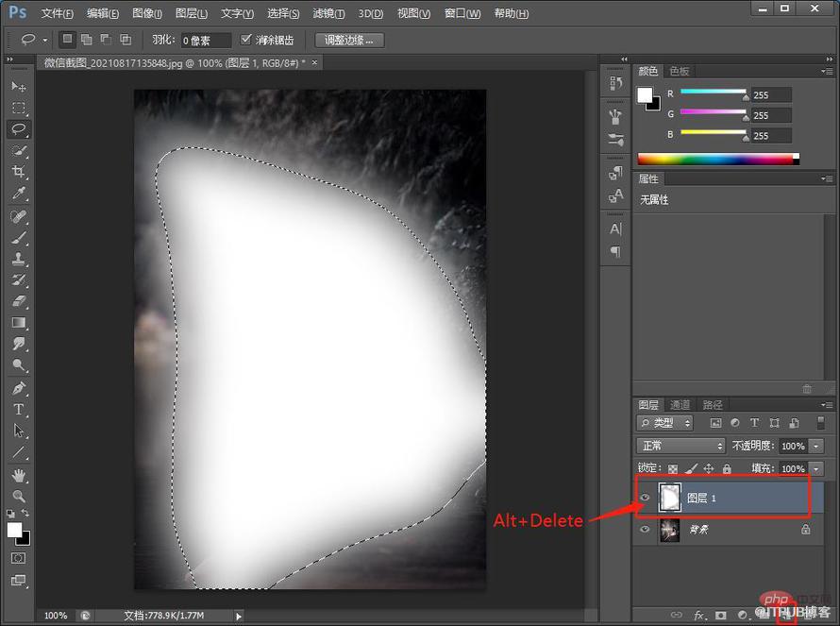This screenshot has width=840, height=626.
Task: Open the 滤镜 menu
Action: 328,13
